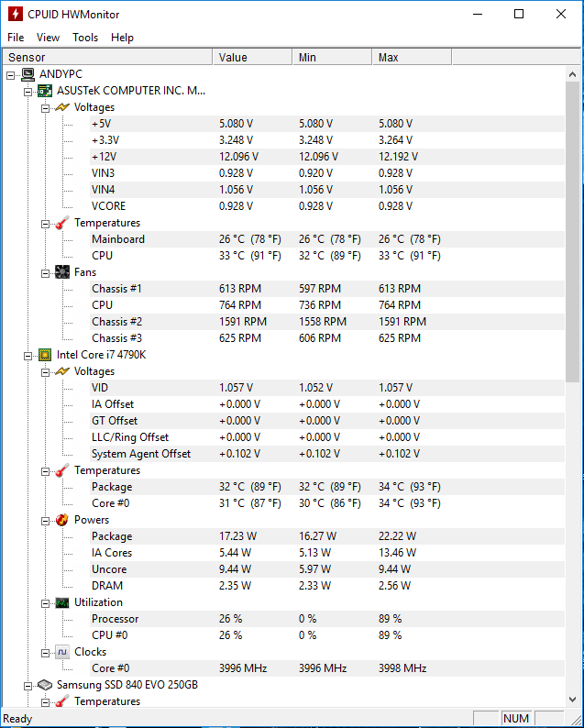This screenshot has height=728, width=584.
Task: Select the System Agent Offset row
Action: point(327,454)
